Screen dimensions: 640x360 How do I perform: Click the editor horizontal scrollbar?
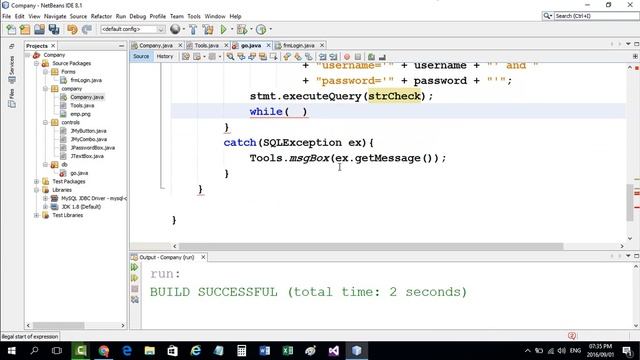371,246
